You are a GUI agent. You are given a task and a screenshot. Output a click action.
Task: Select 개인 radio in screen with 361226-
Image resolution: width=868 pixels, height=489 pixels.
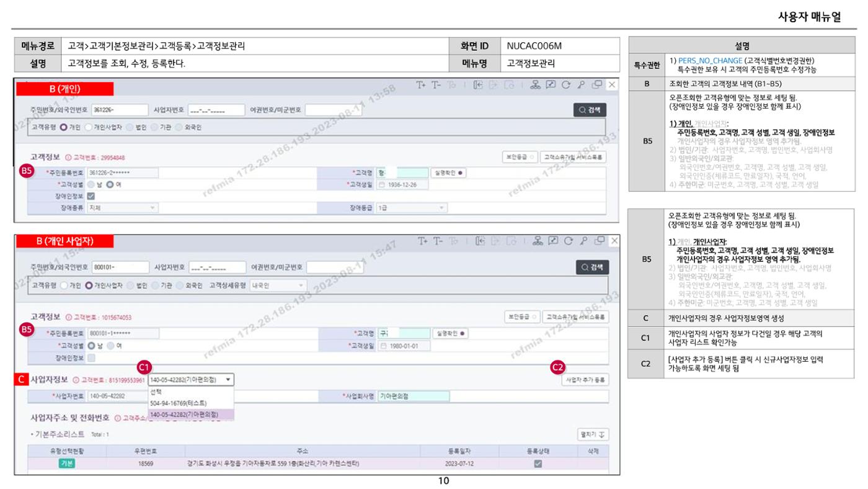click(x=64, y=127)
